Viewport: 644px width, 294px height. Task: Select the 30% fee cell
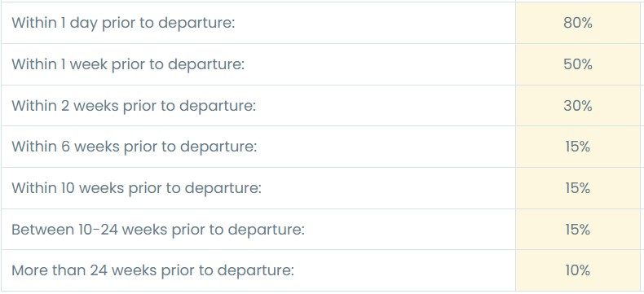tap(577, 106)
